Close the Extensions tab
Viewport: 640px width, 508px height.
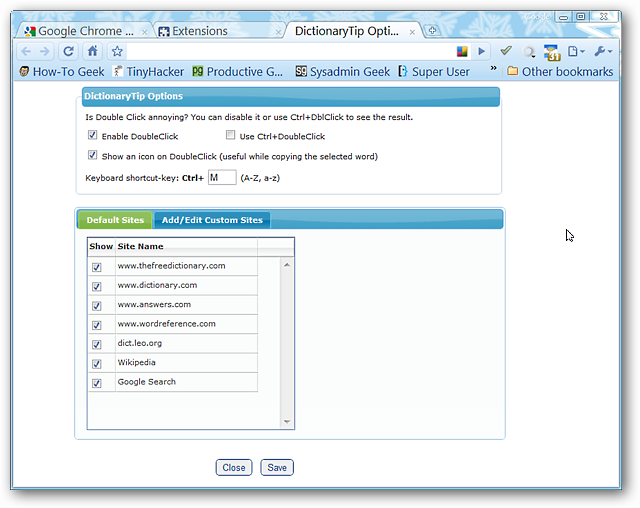click(278, 32)
